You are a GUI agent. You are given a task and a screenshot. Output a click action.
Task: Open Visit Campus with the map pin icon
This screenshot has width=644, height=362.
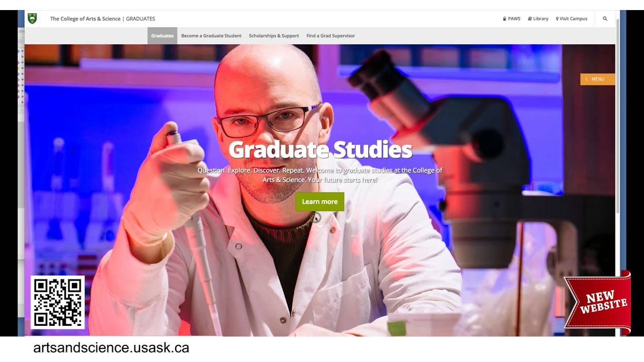(572, 19)
